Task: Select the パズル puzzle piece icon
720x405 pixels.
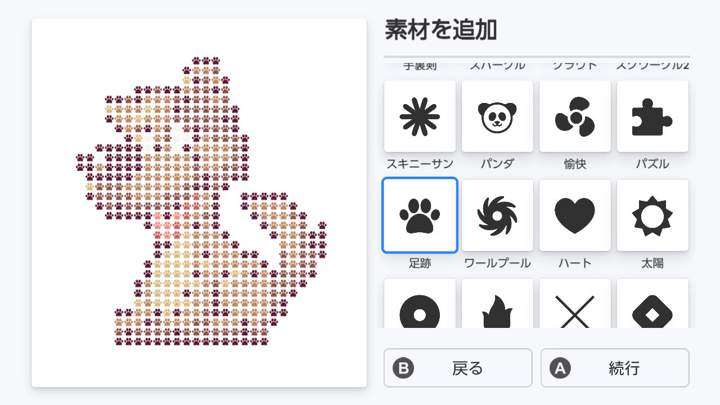Action: 652,117
